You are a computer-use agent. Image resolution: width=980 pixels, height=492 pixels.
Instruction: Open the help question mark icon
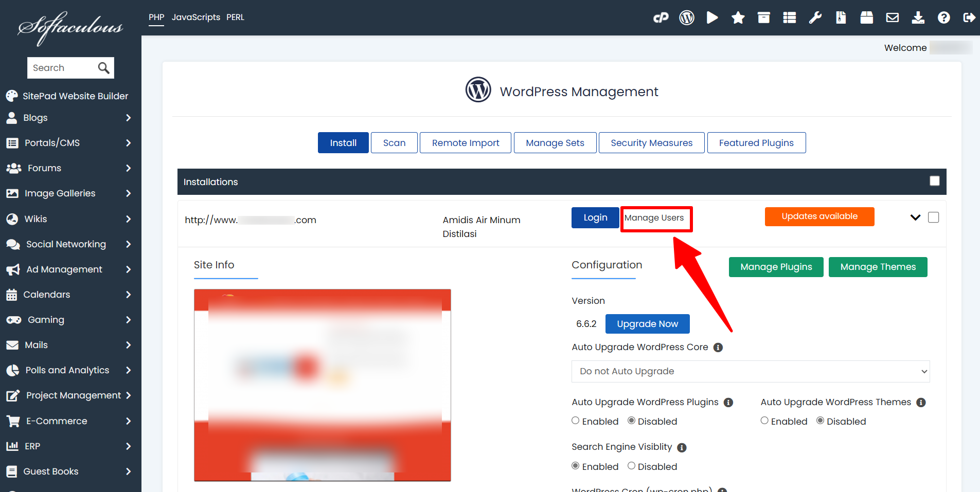point(944,18)
